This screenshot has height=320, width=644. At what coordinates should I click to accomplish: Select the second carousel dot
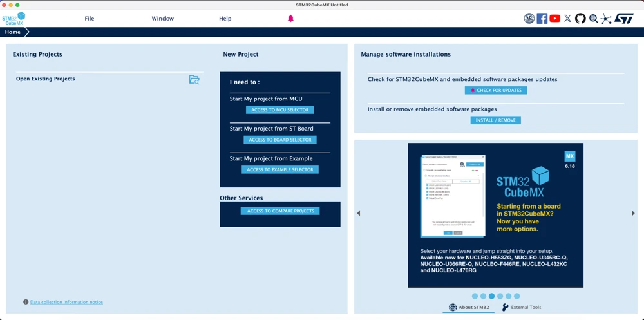(x=484, y=296)
